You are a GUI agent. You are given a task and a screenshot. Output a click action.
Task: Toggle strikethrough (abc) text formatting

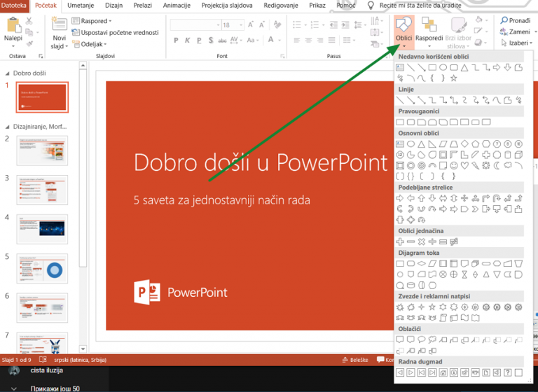(x=221, y=40)
